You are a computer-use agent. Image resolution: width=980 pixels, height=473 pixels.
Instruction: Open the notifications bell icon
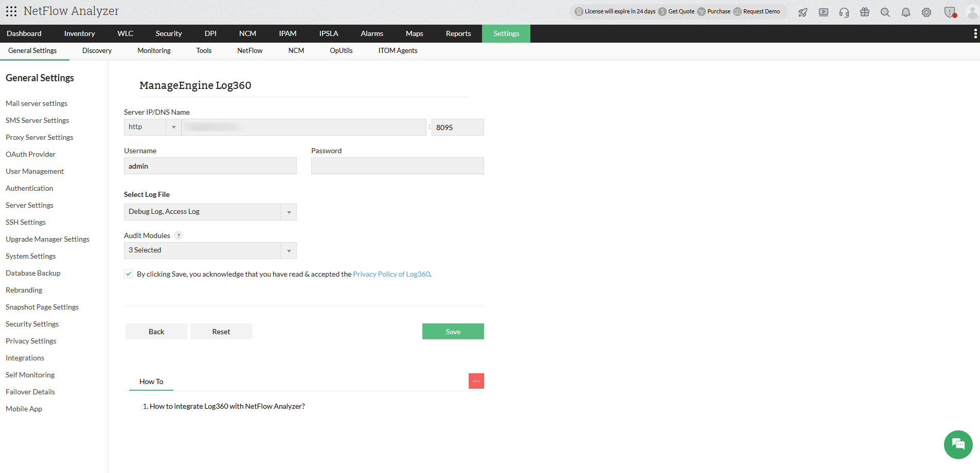coord(906,12)
